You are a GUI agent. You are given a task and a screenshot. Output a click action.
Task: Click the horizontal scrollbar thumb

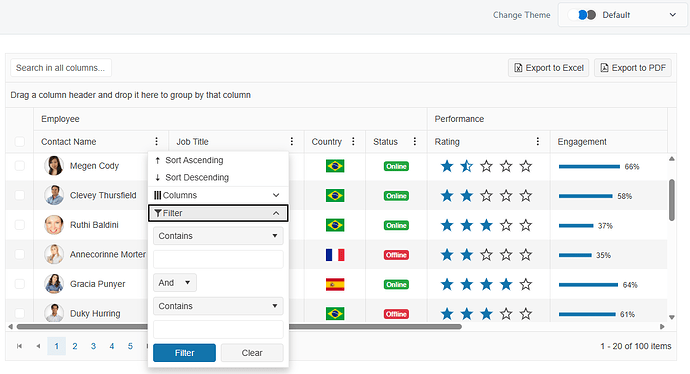pyautogui.click(x=239, y=326)
